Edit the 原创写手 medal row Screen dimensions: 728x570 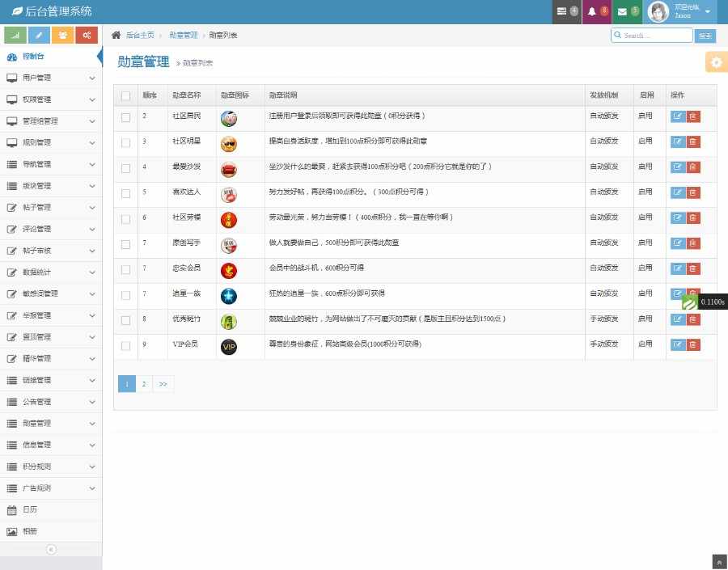tap(678, 243)
